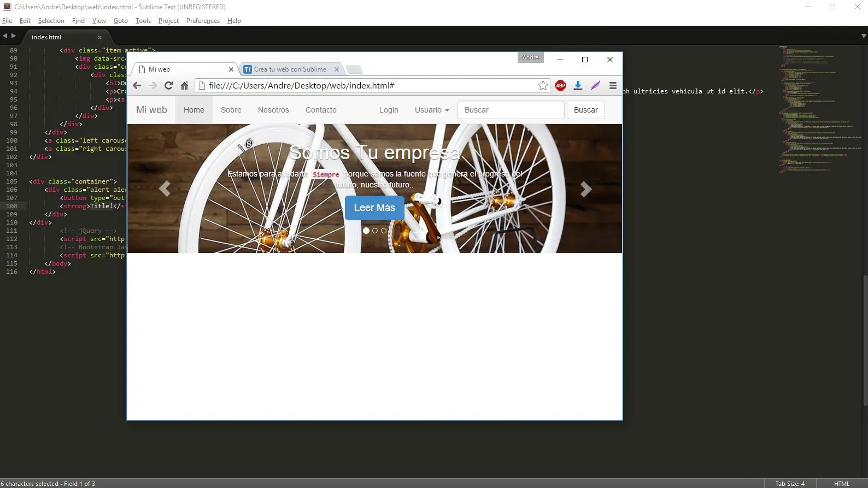Open the Help menu
The image size is (868, 488).
(x=234, y=21)
